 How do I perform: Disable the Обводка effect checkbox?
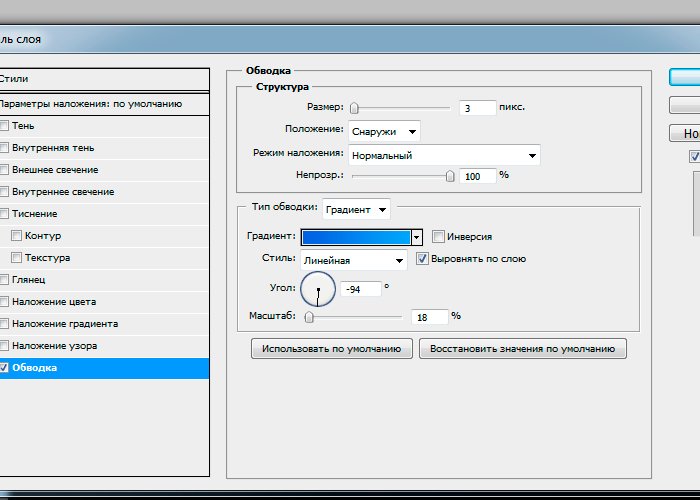(5, 368)
